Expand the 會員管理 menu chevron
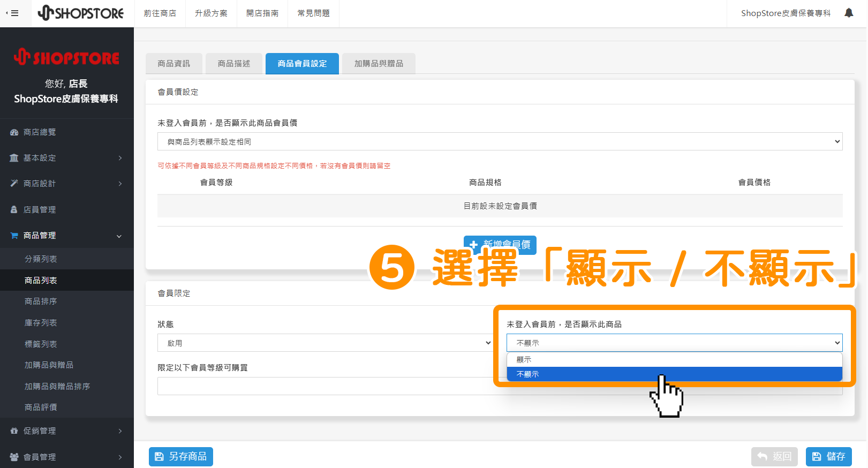The image size is (868, 468). [x=120, y=457]
